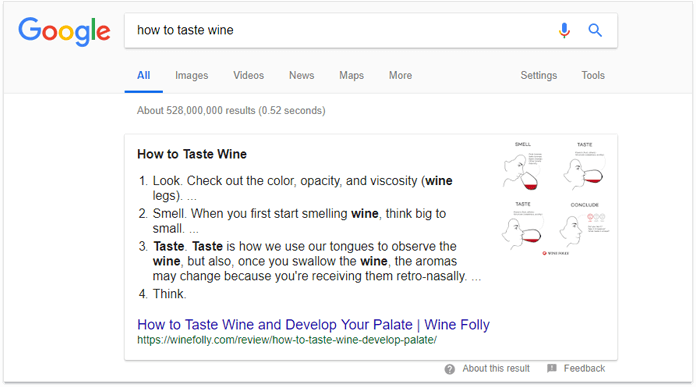The height and width of the screenshot is (387, 696).
Task: Click the How to Taste Wine snippet heading
Action: coord(192,154)
